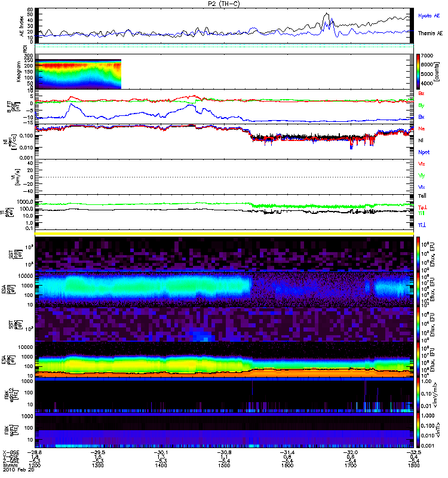Click the X-GSE value -30.1
The height and width of the screenshot is (478, 448).
[161, 452]
